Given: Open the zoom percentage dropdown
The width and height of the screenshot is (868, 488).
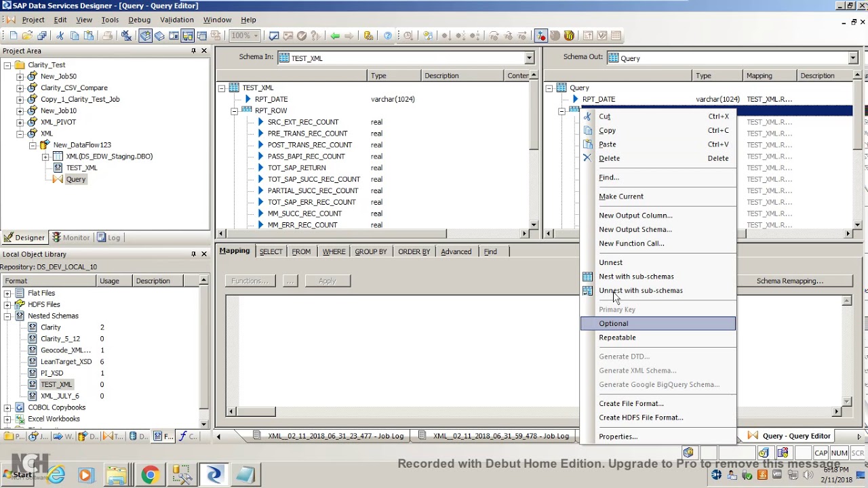Looking at the screenshot, I should pos(256,36).
